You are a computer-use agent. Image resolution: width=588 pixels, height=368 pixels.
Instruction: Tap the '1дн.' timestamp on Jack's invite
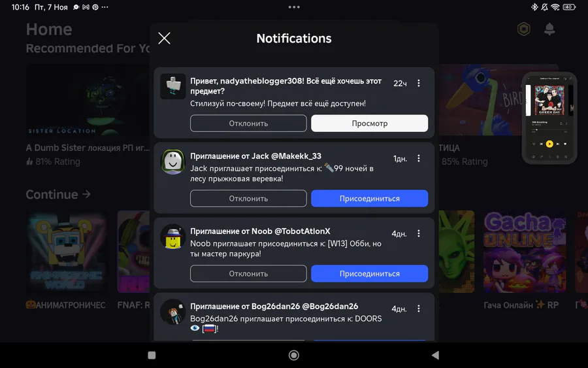coord(400,158)
